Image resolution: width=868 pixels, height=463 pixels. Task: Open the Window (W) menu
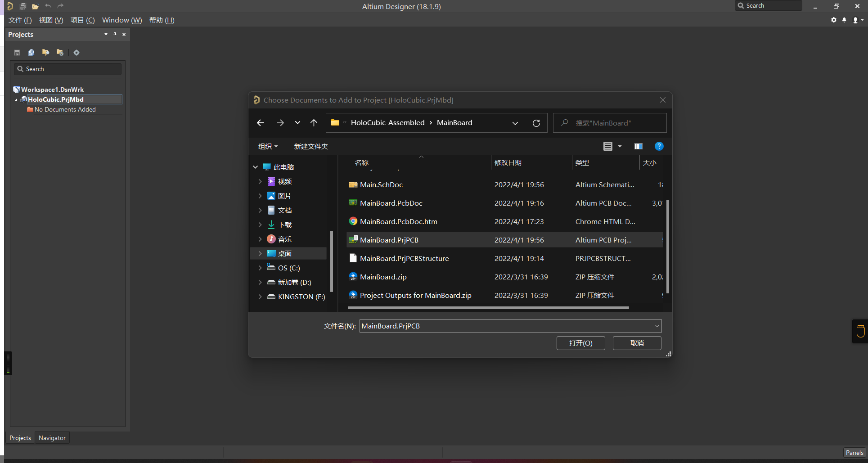tap(122, 20)
